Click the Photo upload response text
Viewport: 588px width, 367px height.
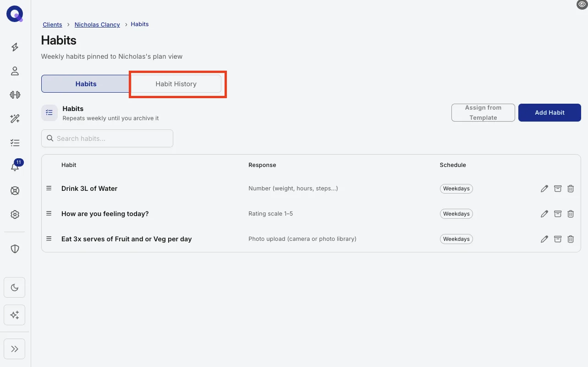302,239
